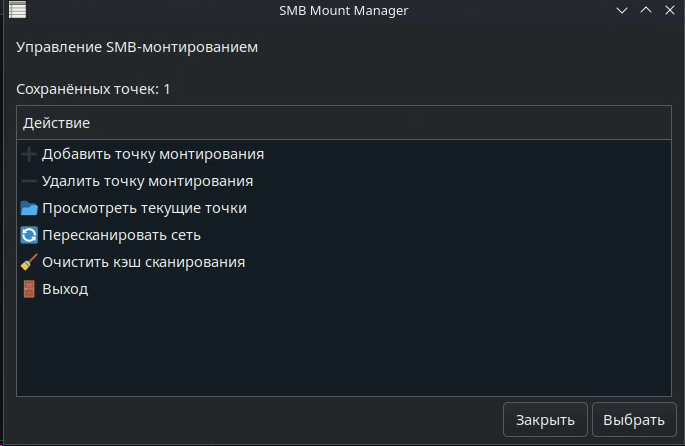Image resolution: width=685 pixels, height=446 pixels.
Task: Click the blue refresh rescan icon
Action: (29, 235)
